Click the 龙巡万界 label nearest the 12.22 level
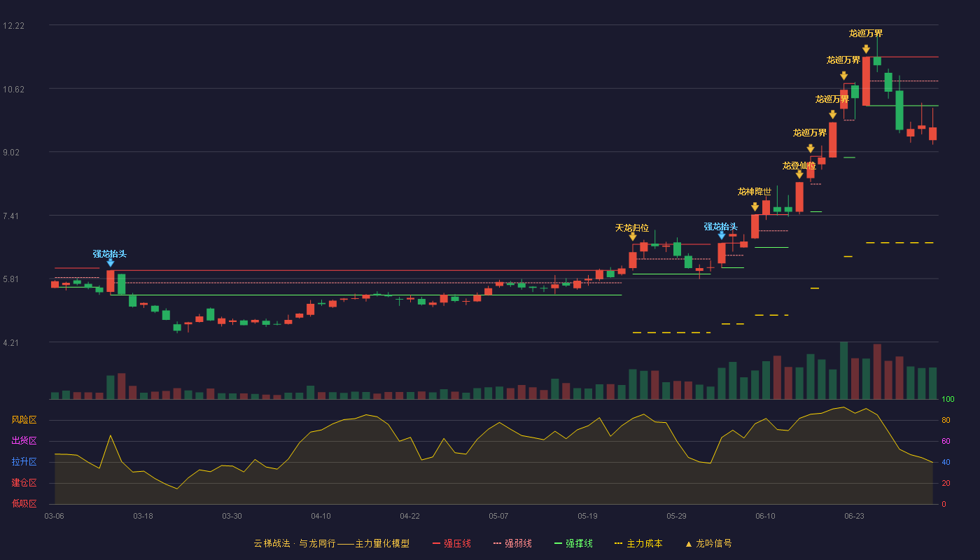The height and width of the screenshot is (560, 980). (x=866, y=33)
